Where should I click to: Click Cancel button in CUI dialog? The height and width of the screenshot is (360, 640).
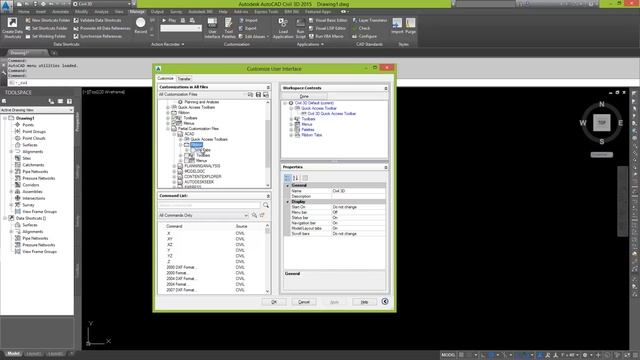pos(304,302)
